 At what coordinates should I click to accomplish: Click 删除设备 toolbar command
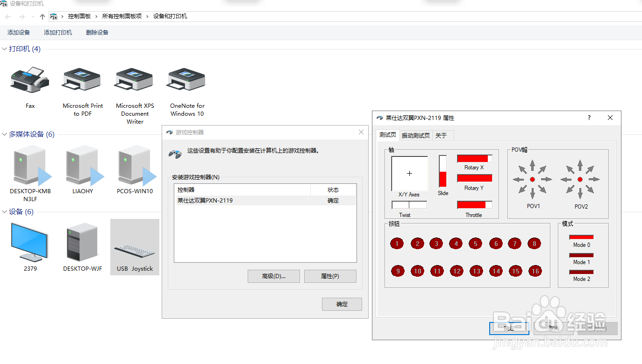point(97,32)
